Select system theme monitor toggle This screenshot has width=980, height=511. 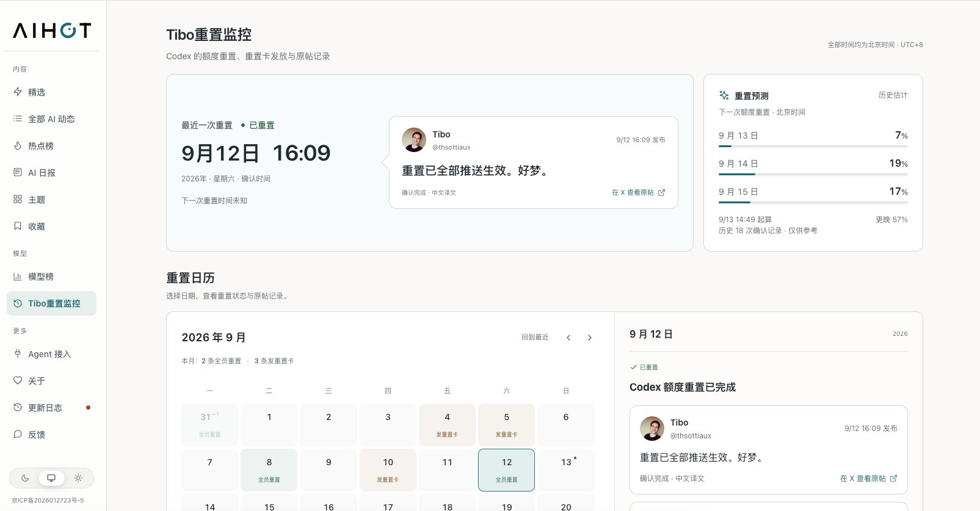pos(51,478)
